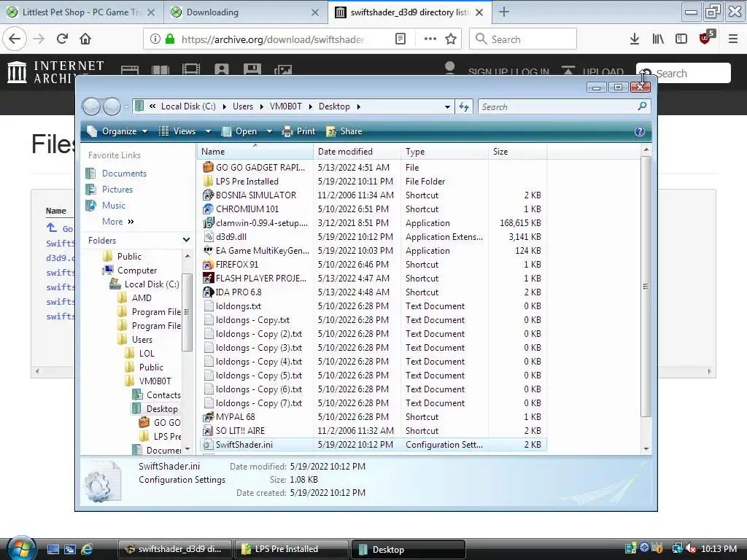
Task: Select d3d9.dll file icon
Action: click(x=208, y=237)
